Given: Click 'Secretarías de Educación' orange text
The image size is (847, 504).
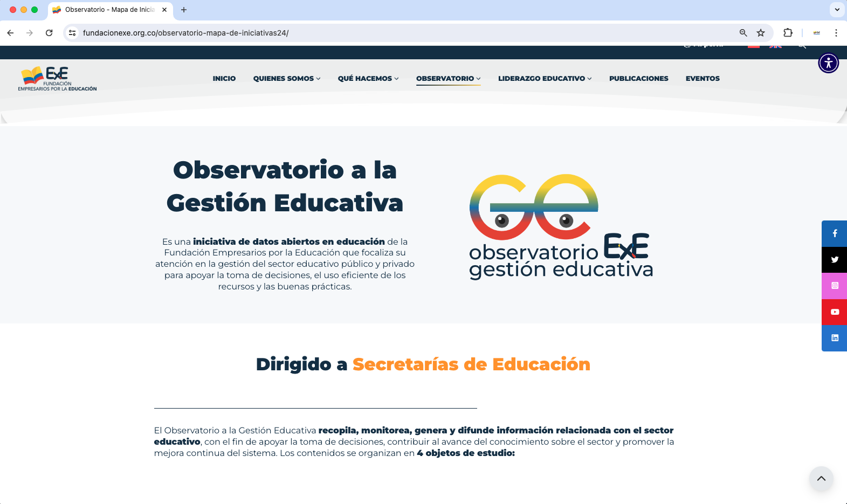Looking at the screenshot, I should pyautogui.click(x=471, y=364).
